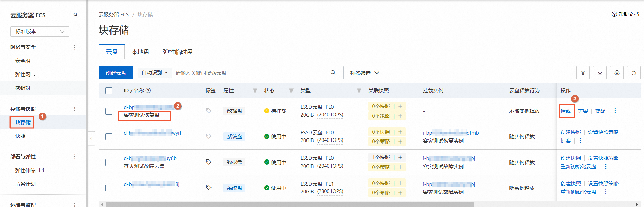Add snapshot plus icon in wyrl disk row
644x207 pixels.
400,132
